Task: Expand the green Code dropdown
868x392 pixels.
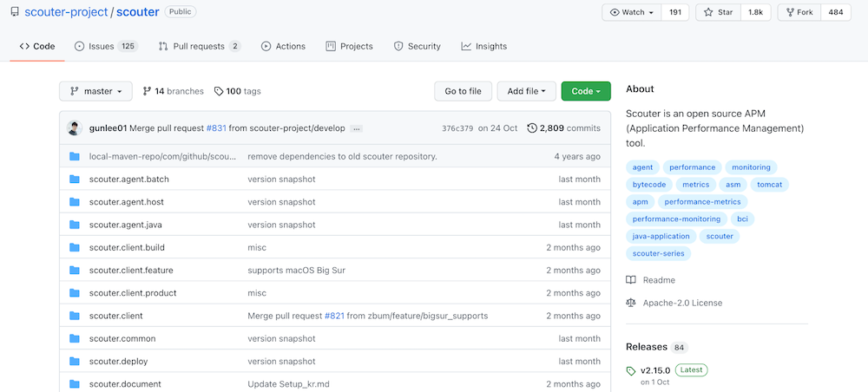Action: [x=586, y=91]
